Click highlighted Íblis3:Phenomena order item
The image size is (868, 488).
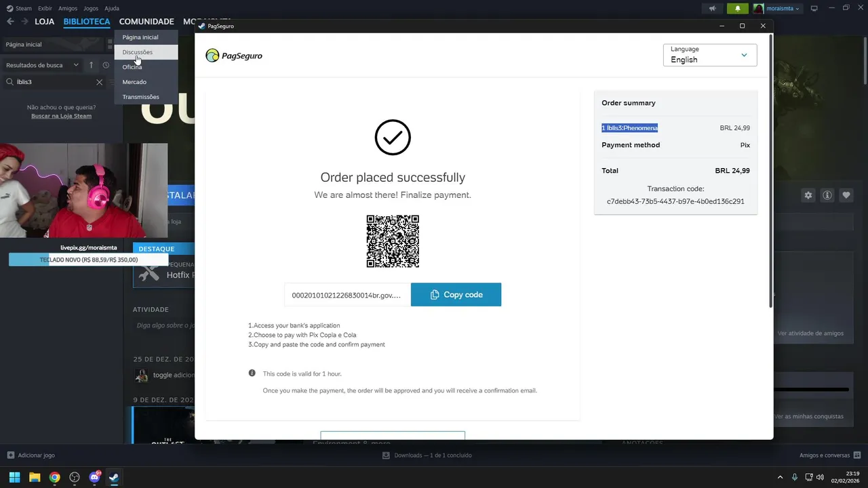coord(629,128)
